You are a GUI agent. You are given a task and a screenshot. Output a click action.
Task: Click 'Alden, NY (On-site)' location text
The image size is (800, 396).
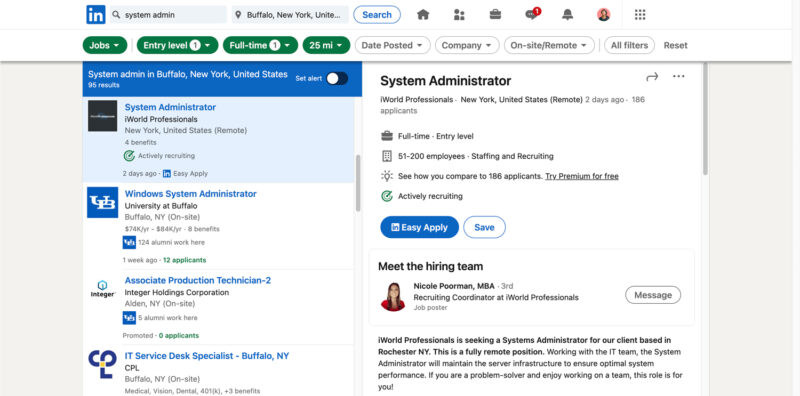coord(160,304)
